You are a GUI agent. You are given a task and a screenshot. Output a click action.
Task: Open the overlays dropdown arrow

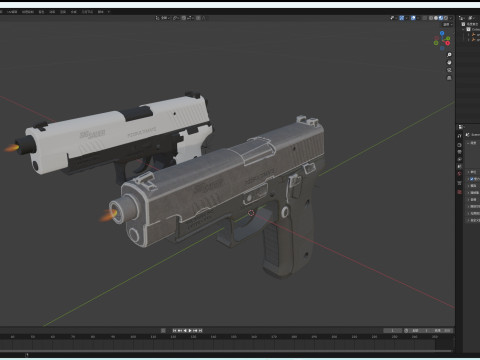coord(418,18)
